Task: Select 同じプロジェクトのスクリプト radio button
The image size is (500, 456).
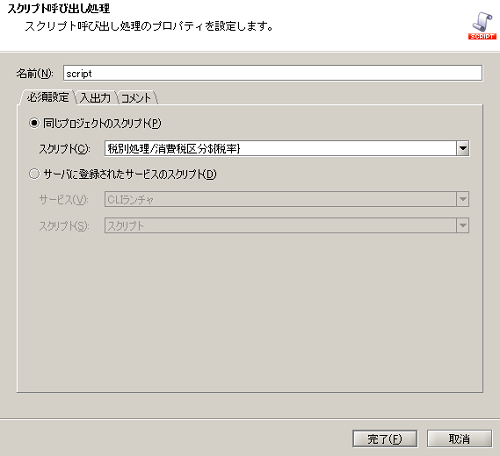Action: click(x=34, y=123)
